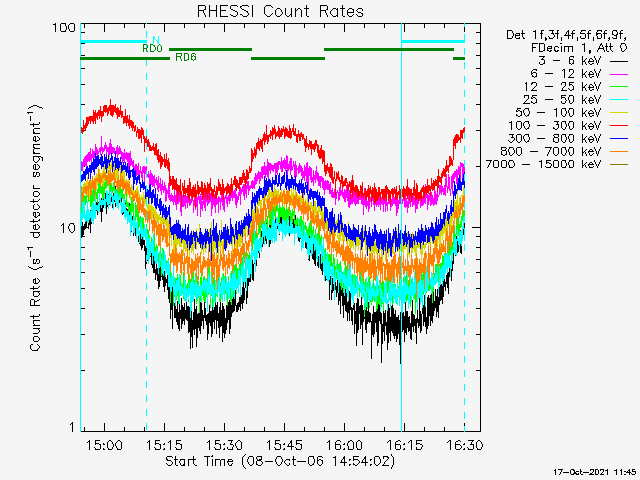This screenshot has height=480, width=640.
Task: Click the black line swatch for 3-6 keV
Action: [619, 62]
